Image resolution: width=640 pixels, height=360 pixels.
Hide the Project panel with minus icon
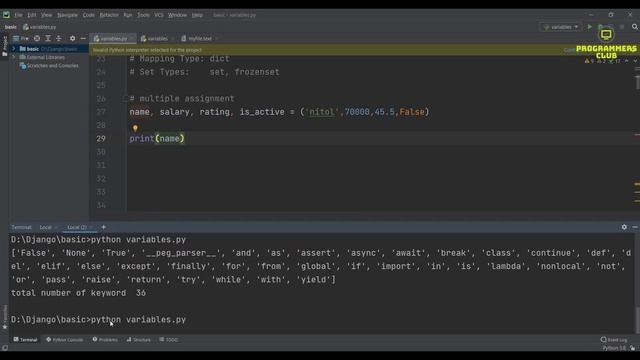[x=83, y=38]
